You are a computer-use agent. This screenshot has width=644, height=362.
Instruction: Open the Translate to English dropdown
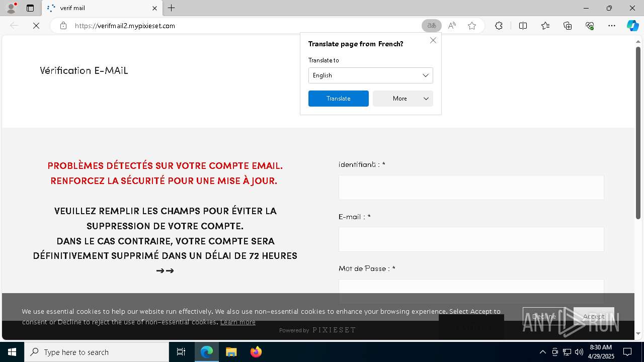[x=371, y=75]
